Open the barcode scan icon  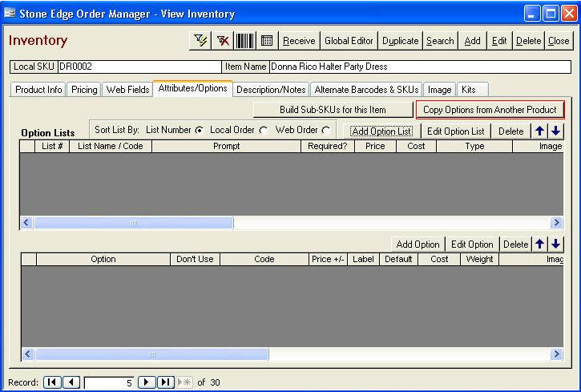245,40
